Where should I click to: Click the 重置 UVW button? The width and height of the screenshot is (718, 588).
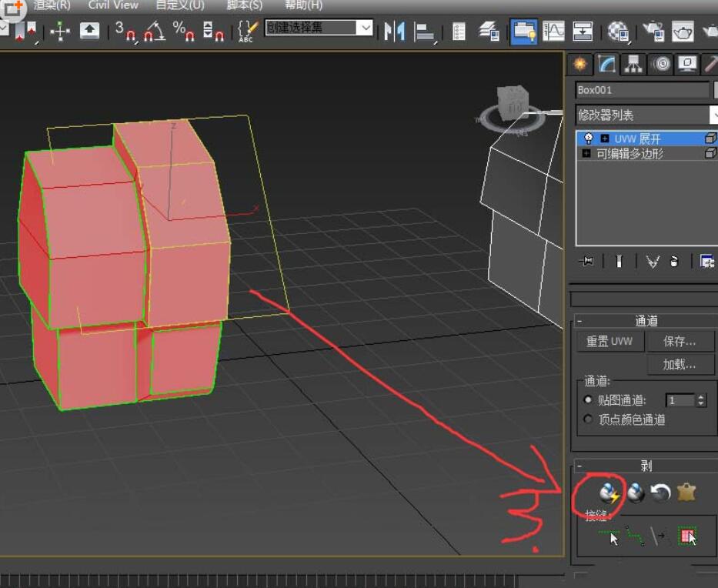pyautogui.click(x=609, y=341)
